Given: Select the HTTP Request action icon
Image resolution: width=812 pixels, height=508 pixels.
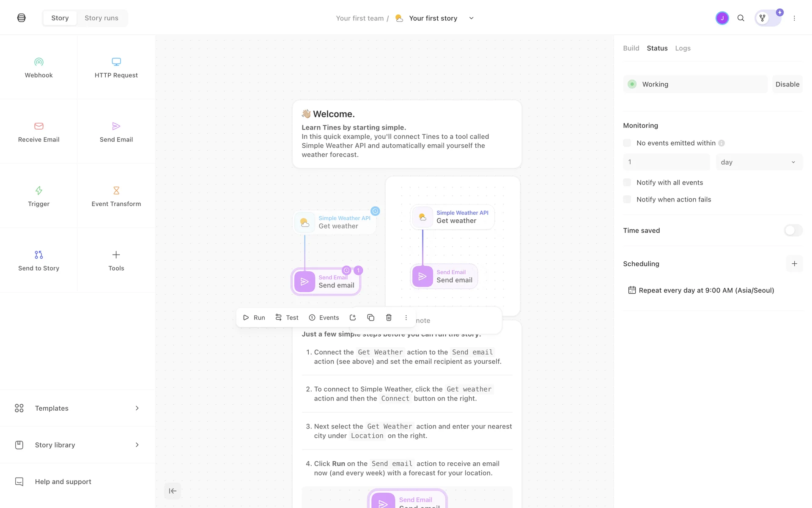Looking at the screenshot, I should coord(116,62).
